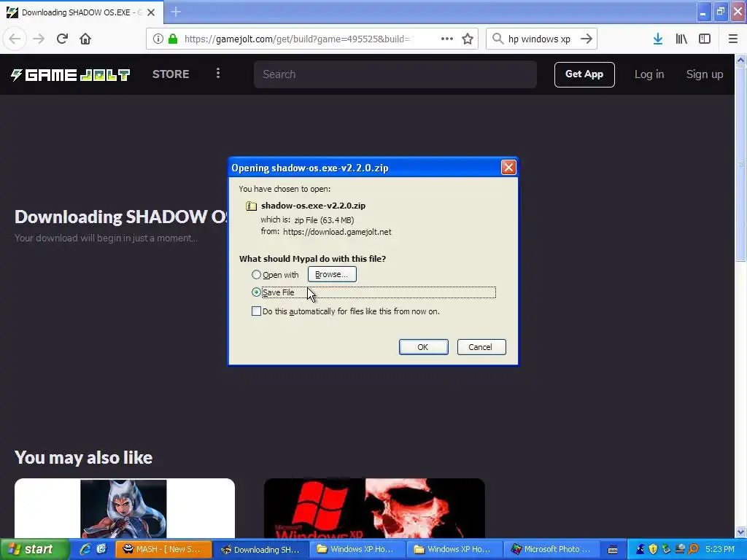Open the browser hamburger menu
The image size is (747, 560).
point(733,39)
